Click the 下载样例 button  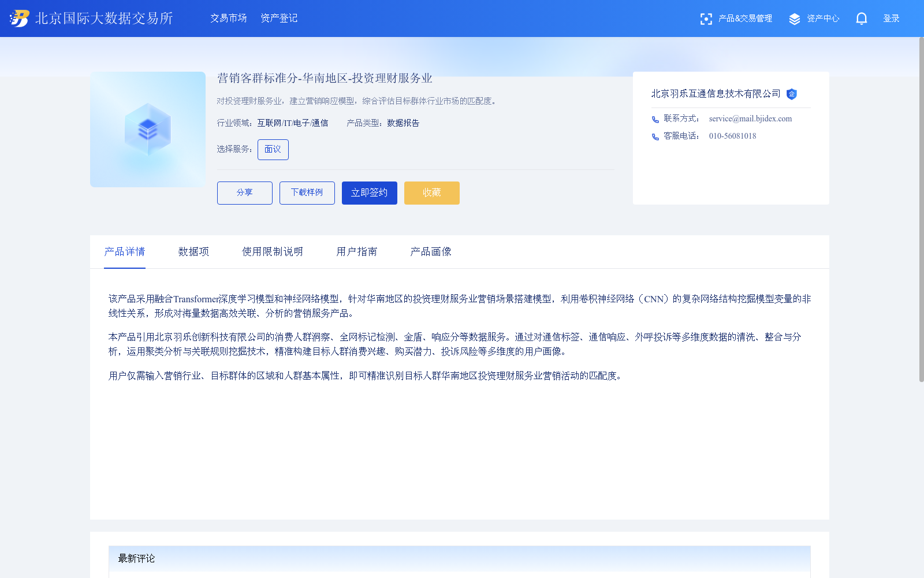click(x=307, y=193)
